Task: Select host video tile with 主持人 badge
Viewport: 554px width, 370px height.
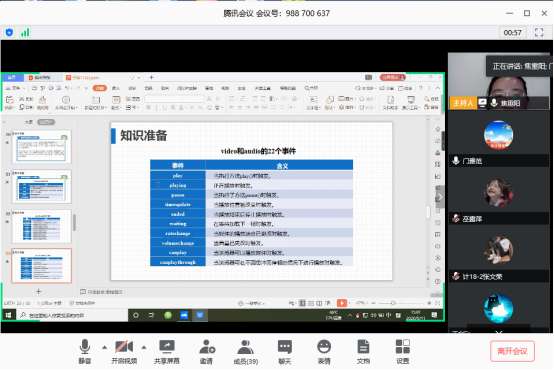Action: click(x=499, y=81)
